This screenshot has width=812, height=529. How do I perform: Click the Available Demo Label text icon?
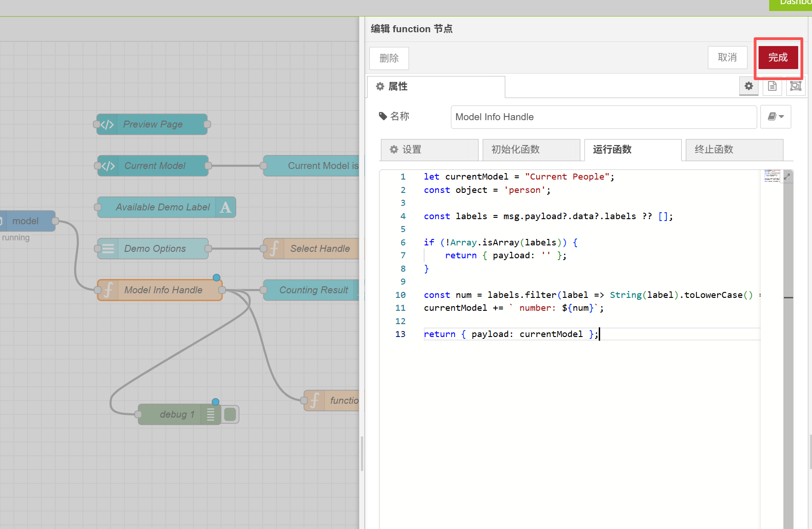(x=226, y=207)
